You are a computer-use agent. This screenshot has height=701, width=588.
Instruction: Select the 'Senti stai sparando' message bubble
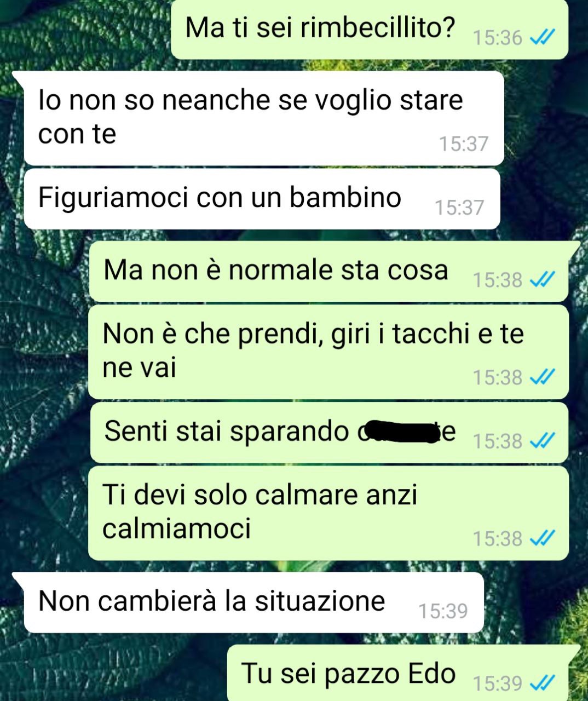click(328, 432)
